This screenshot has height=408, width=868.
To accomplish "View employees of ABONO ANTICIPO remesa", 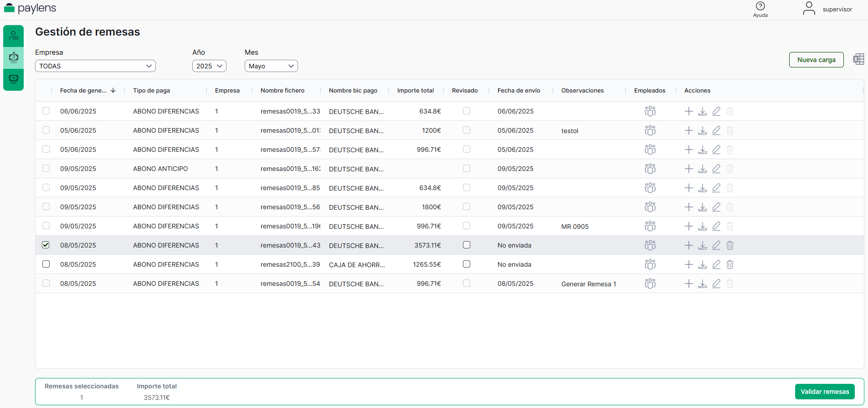I will [x=650, y=169].
